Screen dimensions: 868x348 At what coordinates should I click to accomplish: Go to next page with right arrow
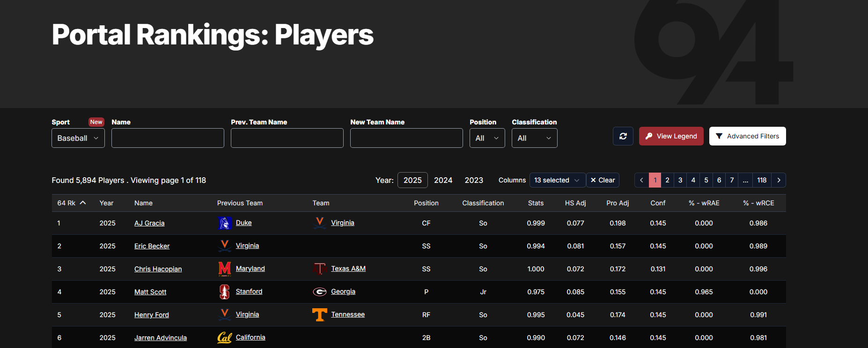click(x=779, y=180)
